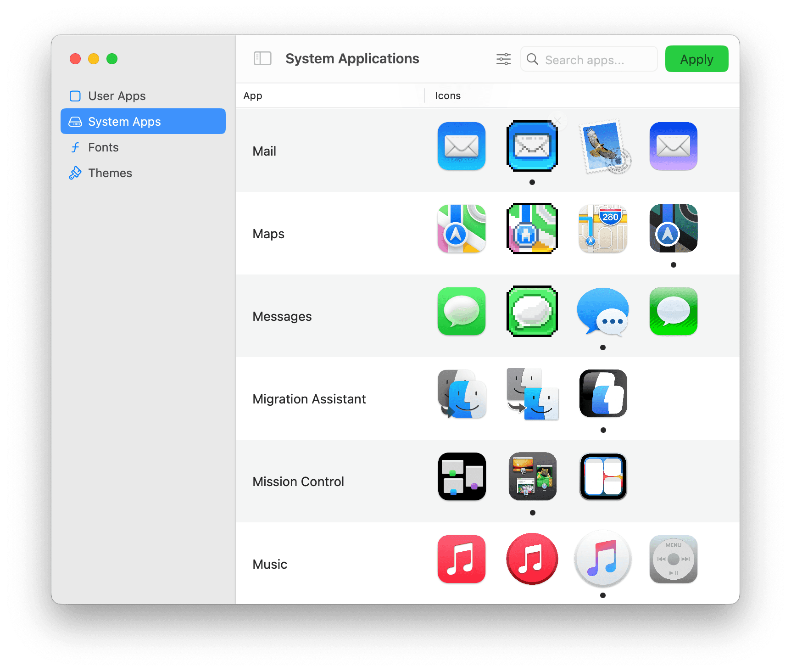
Task: Click the Icons column header
Action: [448, 95]
